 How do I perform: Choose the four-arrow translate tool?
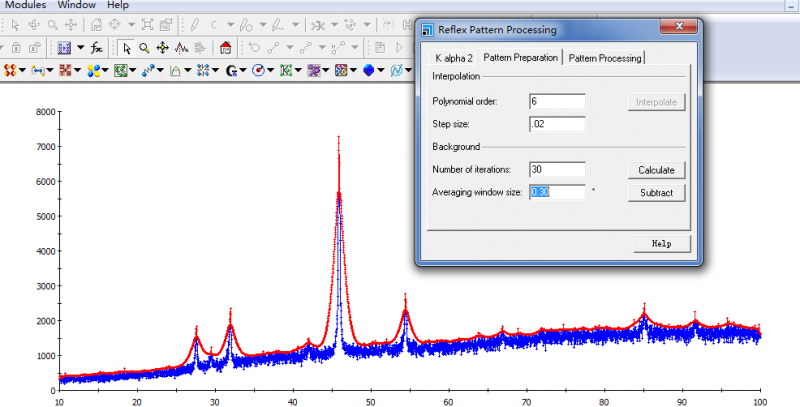coord(162,47)
